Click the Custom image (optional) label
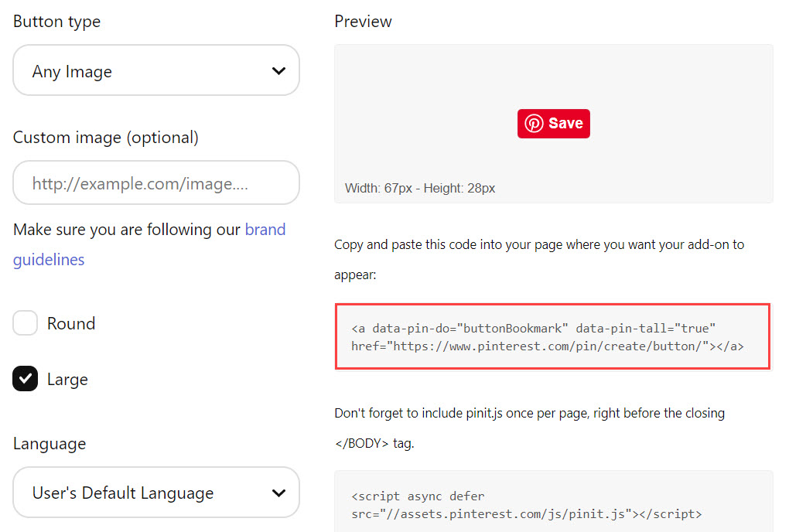The image size is (789, 532). pyautogui.click(x=106, y=138)
